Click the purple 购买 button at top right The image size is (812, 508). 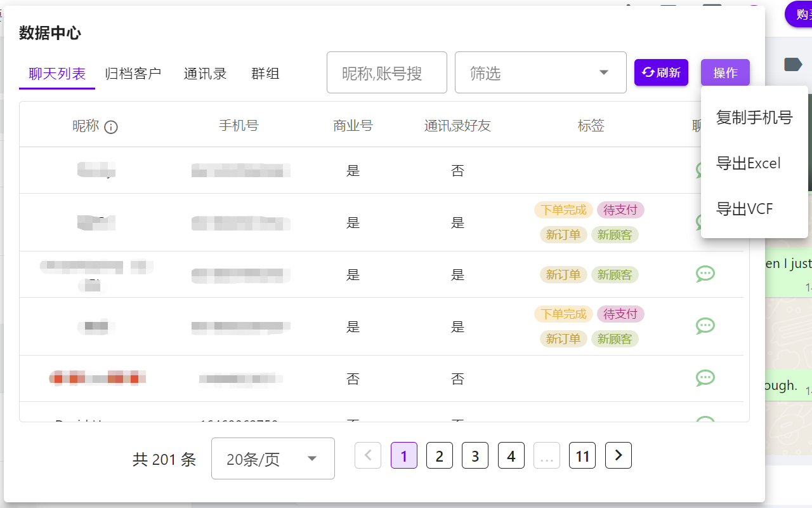800,14
